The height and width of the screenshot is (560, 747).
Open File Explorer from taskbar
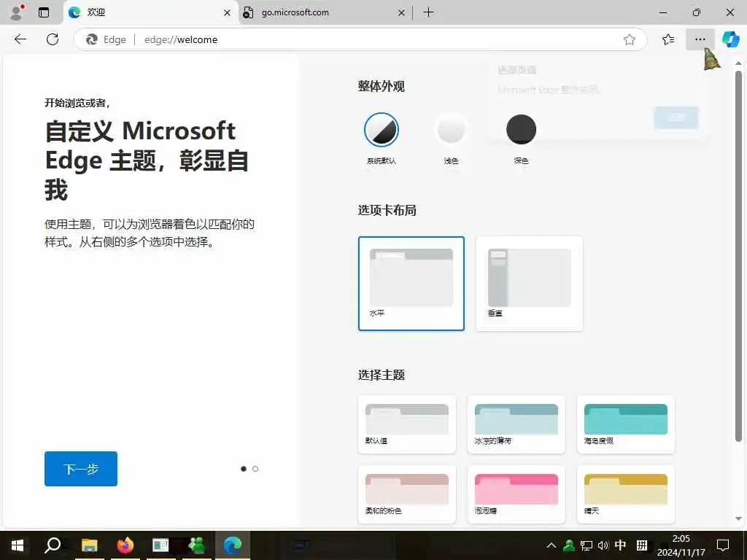(89, 545)
